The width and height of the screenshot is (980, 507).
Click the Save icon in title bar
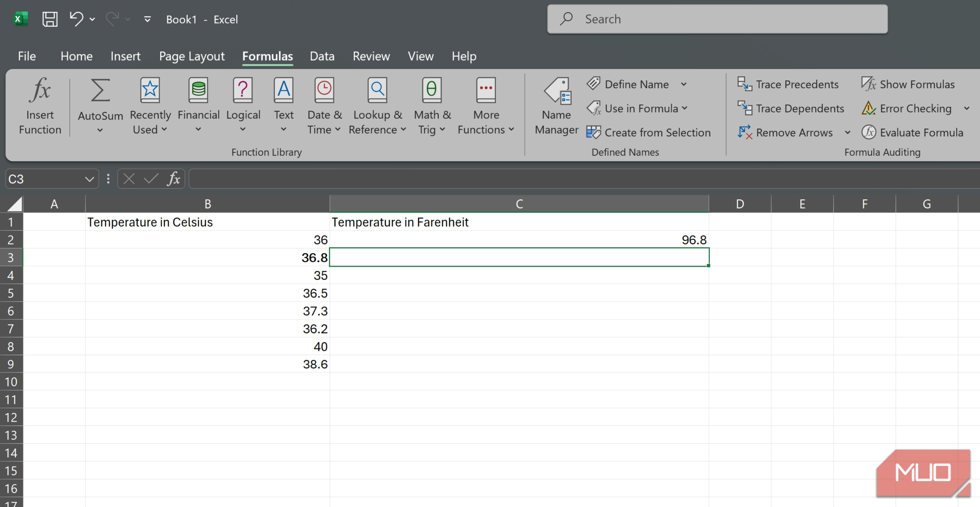(50, 19)
